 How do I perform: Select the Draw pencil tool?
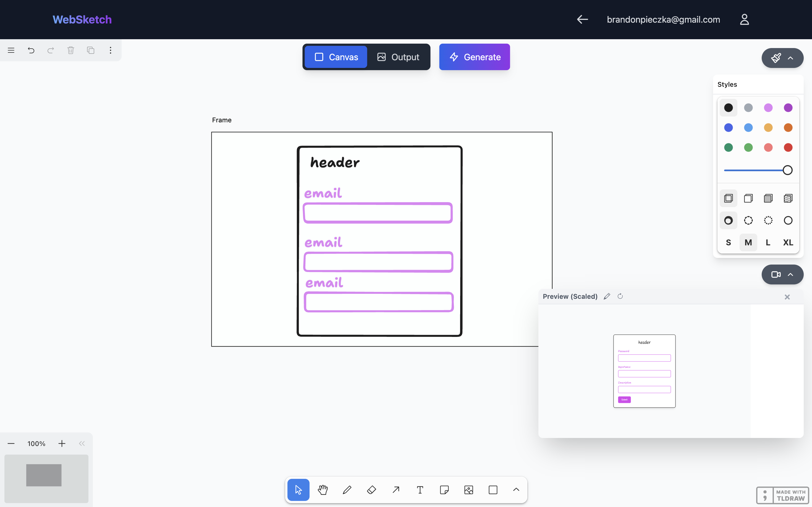tap(347, 490)
